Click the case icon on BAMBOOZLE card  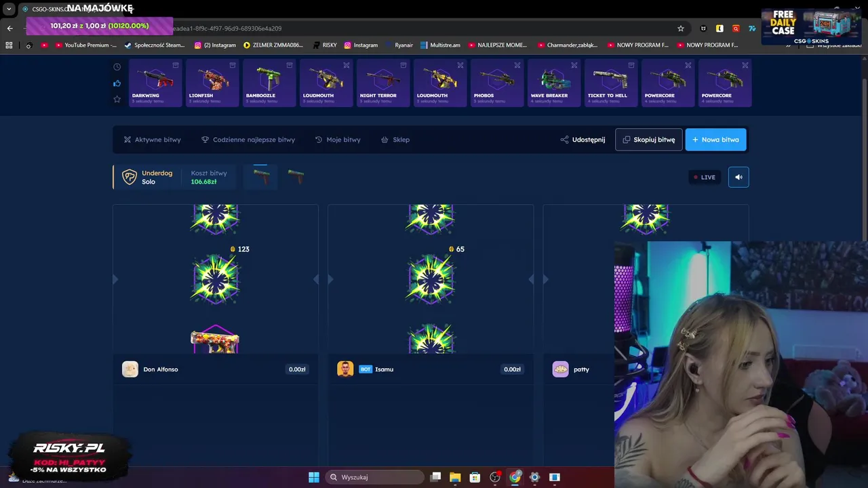[x=290, y=65]
